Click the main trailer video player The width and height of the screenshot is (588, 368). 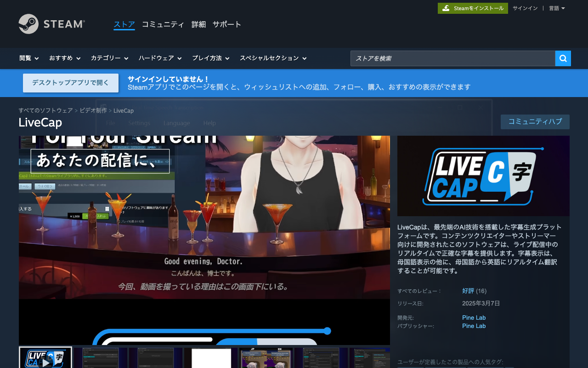coord(204,240)
